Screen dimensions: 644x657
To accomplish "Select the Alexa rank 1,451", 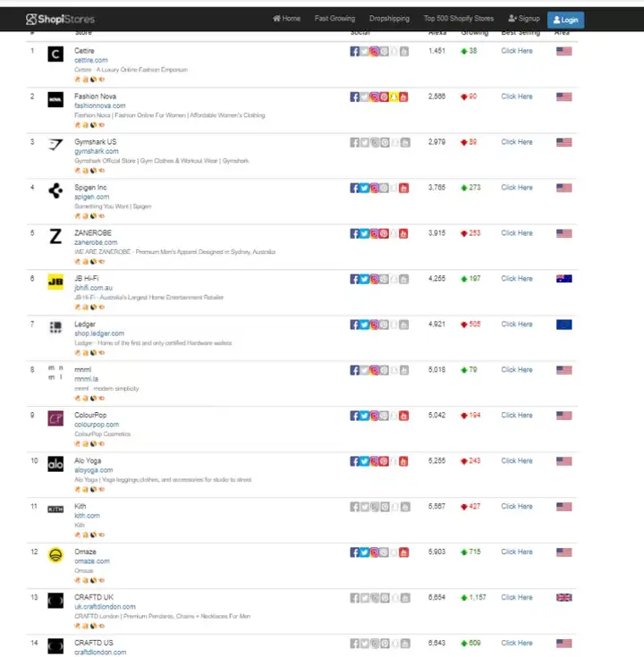I will point(436,51).
